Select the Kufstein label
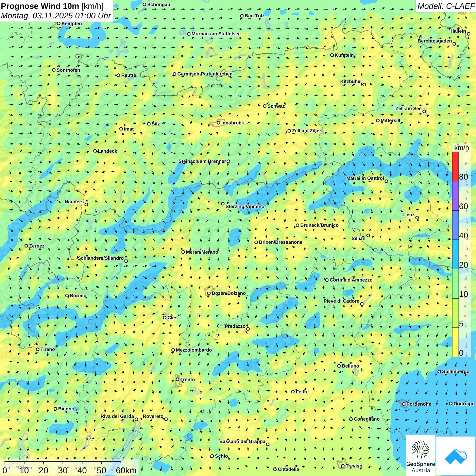 344,55
